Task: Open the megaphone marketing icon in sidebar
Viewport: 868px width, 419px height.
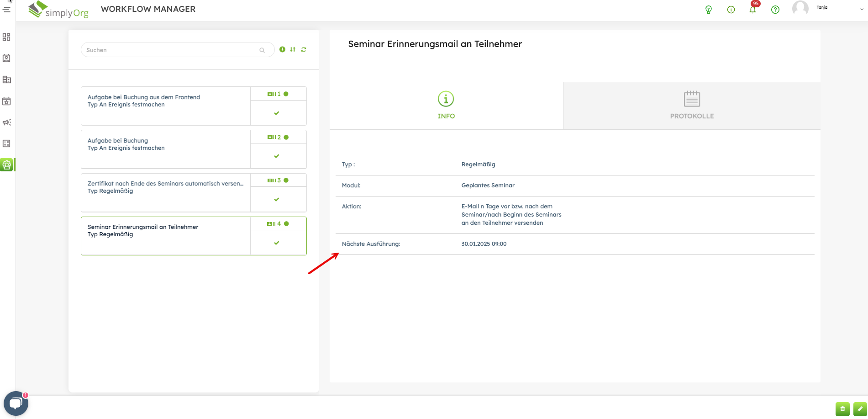Action: (7, 122)
